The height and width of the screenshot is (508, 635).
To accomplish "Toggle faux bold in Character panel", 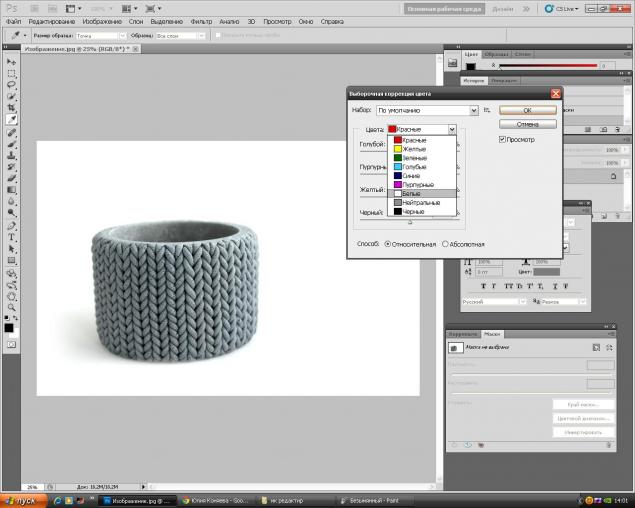I will 483,286.
